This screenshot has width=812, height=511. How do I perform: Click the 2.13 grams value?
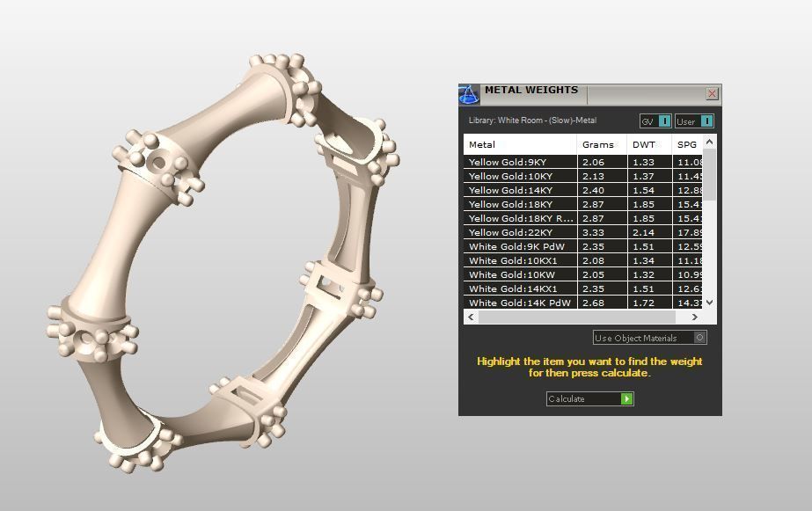click(x=593, y=176)
